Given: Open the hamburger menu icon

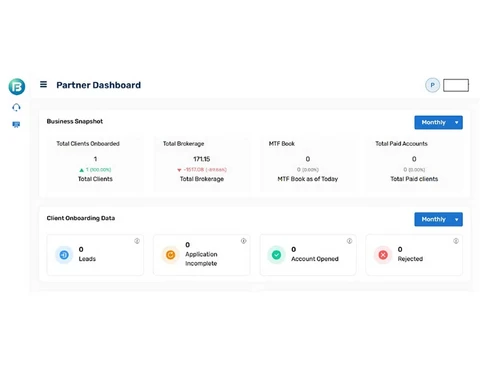Looking at the screenshot, I should (x=43, y=84).
